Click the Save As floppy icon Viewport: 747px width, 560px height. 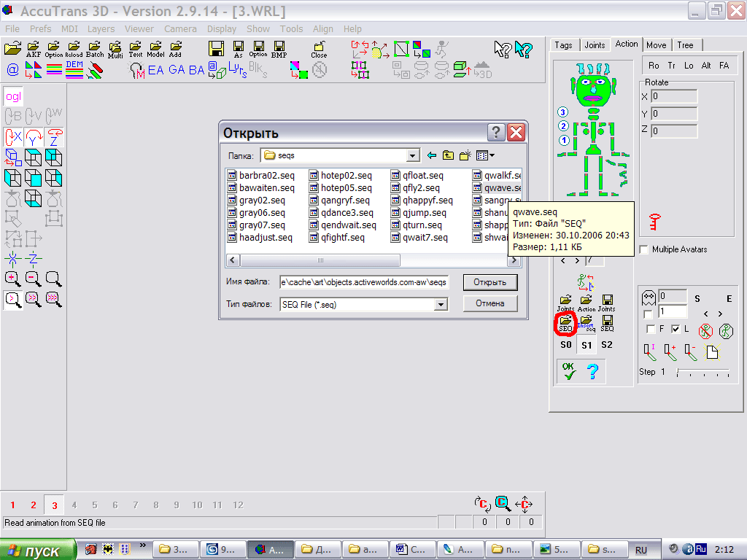point(239,49)
